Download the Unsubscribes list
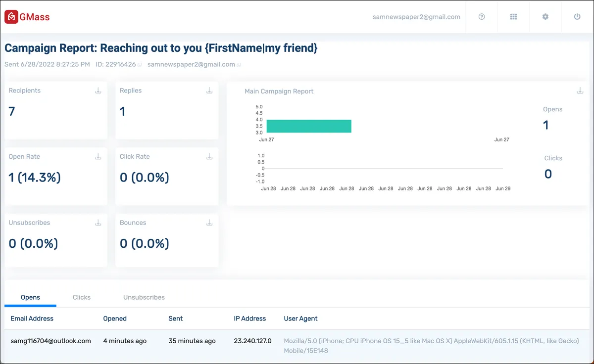The height and width of the screenshot is (364, 594). (x=98, y=223)
